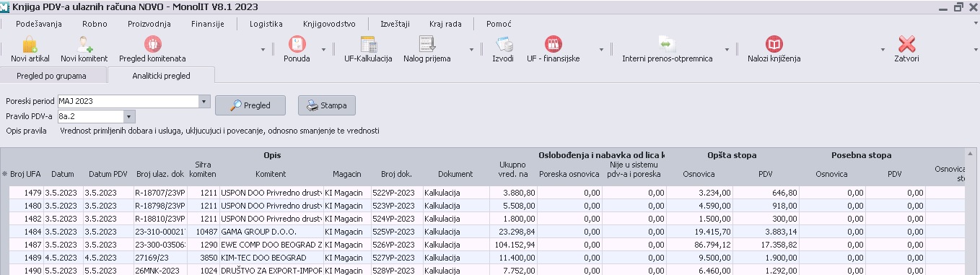This screenshot has height=275, width=980.
Task: Open the Pomoć menu
Action: pyautogui.click(x=499, y=24)
